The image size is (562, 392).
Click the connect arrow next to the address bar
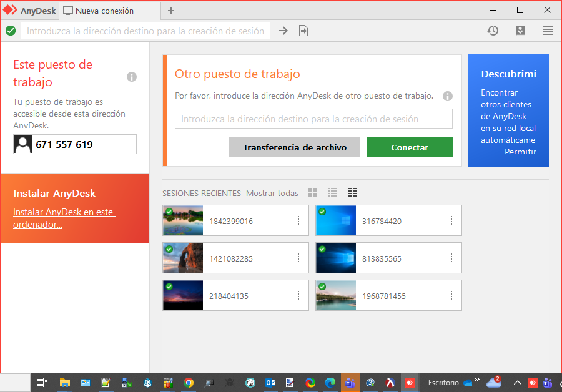click(283, 31)
